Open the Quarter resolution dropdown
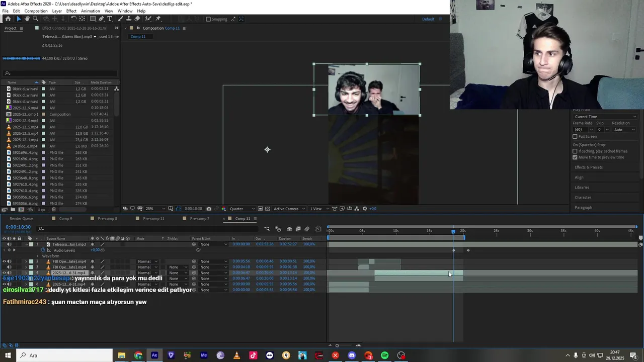This screenshot has width=644, height=362. (242, 209)
